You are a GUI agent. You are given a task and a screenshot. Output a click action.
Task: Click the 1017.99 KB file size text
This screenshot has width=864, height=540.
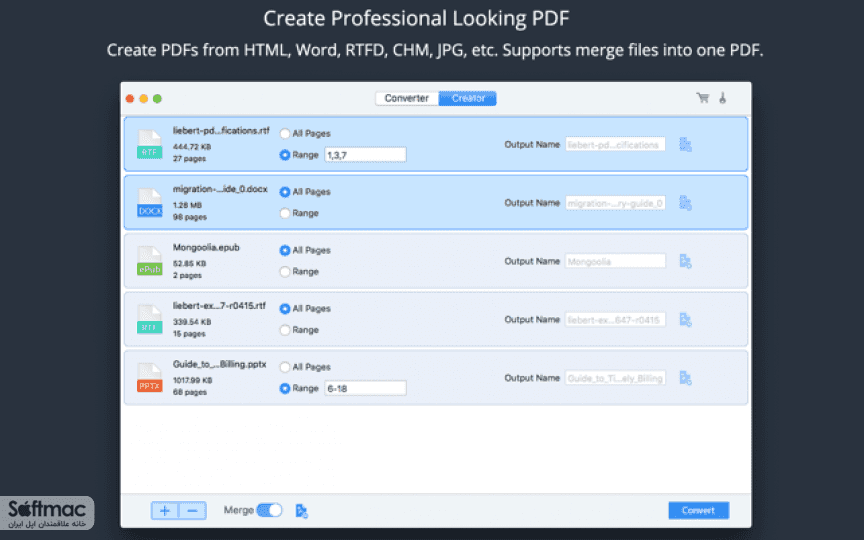coord(192,380)
